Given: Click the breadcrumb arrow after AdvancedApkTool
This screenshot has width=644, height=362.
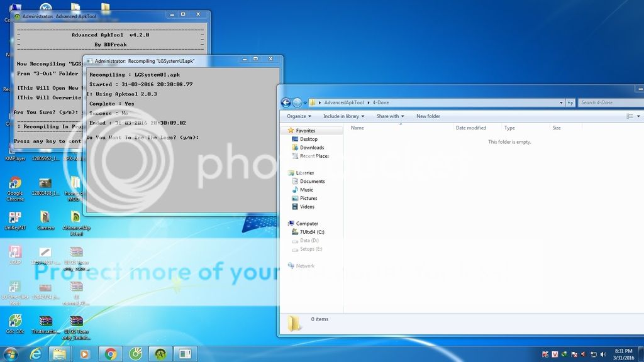Looking at the screenshot, I should click(x=368, y=102).
